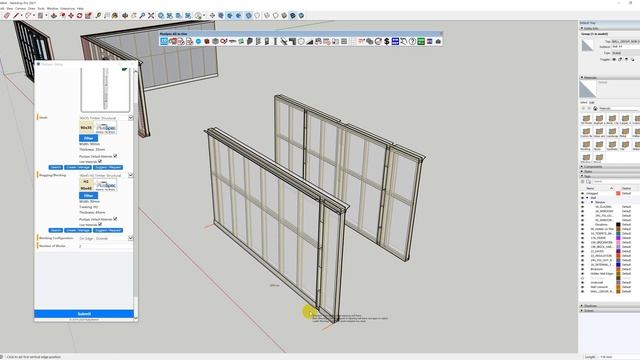Click the green icon in PlusSpec toolbar

(x=421, y=41)
